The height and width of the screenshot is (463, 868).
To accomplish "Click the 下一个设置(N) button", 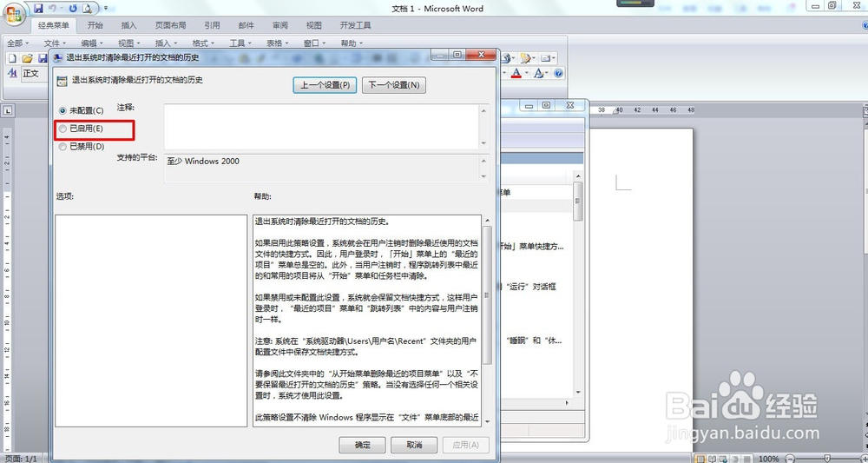I will [x=394, y=85].
